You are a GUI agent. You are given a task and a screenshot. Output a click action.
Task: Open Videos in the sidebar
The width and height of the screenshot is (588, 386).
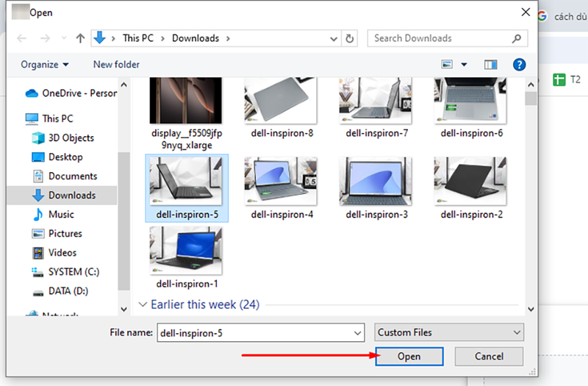point(54,252)
